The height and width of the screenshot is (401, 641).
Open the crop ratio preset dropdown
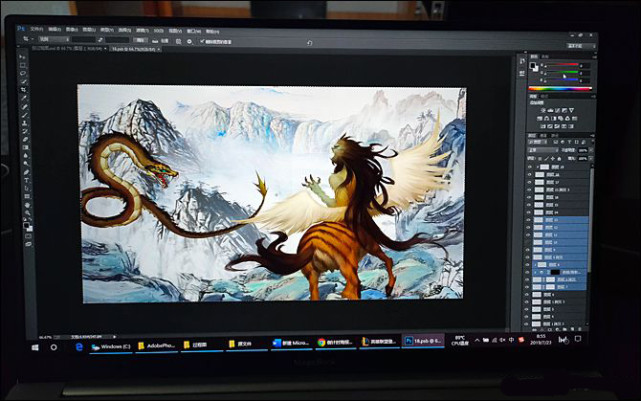[53, 39]
